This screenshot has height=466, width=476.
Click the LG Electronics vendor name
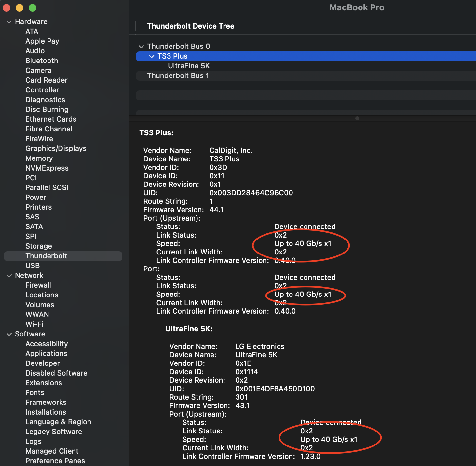(260, 346)
